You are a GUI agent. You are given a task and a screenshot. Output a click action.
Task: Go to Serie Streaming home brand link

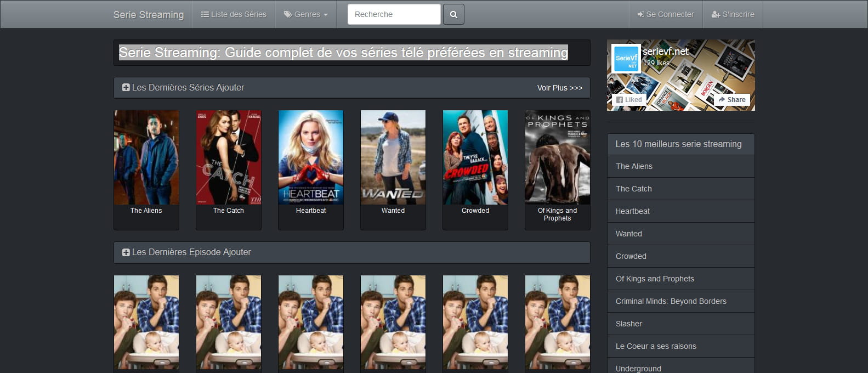point(149,15)
